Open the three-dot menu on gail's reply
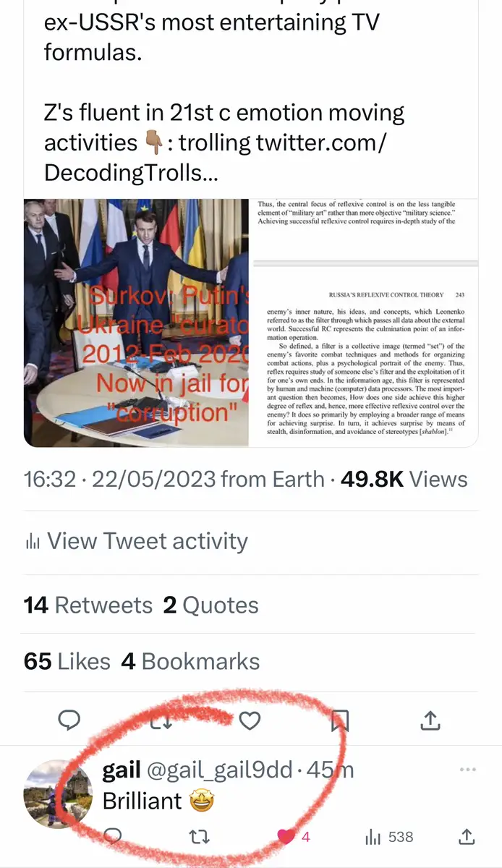The width and height of the screenshot is (502, 868). click(x=468, y=770)
